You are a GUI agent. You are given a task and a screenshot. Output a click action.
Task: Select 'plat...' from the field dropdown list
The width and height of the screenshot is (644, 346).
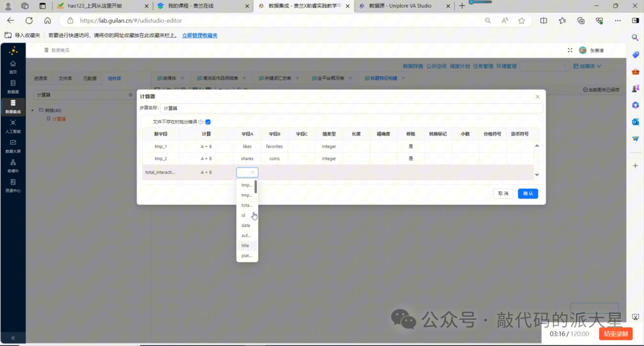[246, 255]
